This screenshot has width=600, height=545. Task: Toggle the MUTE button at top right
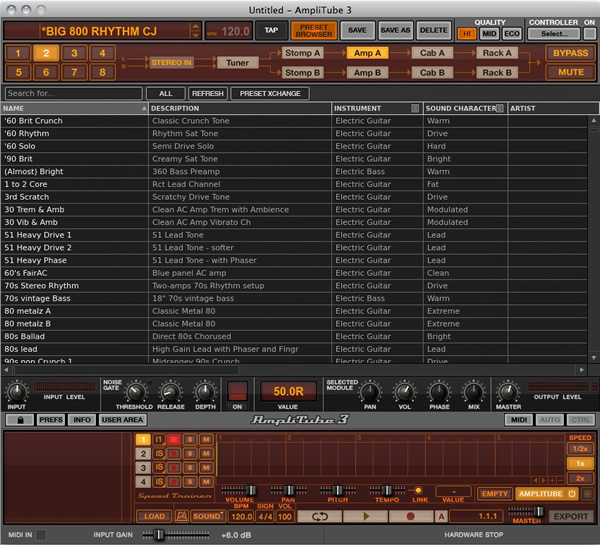click(x=571, y=72)
